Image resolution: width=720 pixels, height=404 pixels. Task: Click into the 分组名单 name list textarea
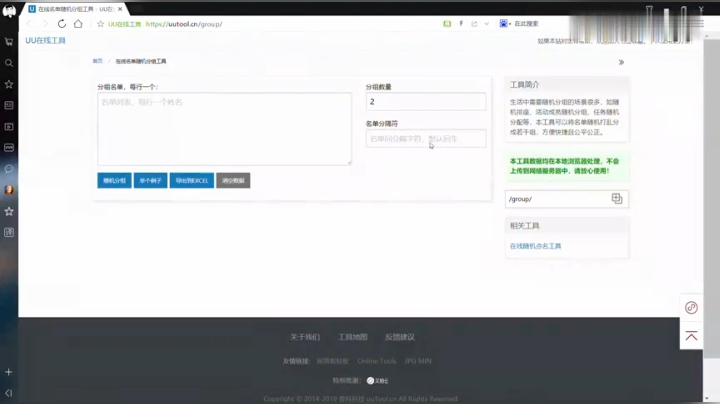point(225,129)
